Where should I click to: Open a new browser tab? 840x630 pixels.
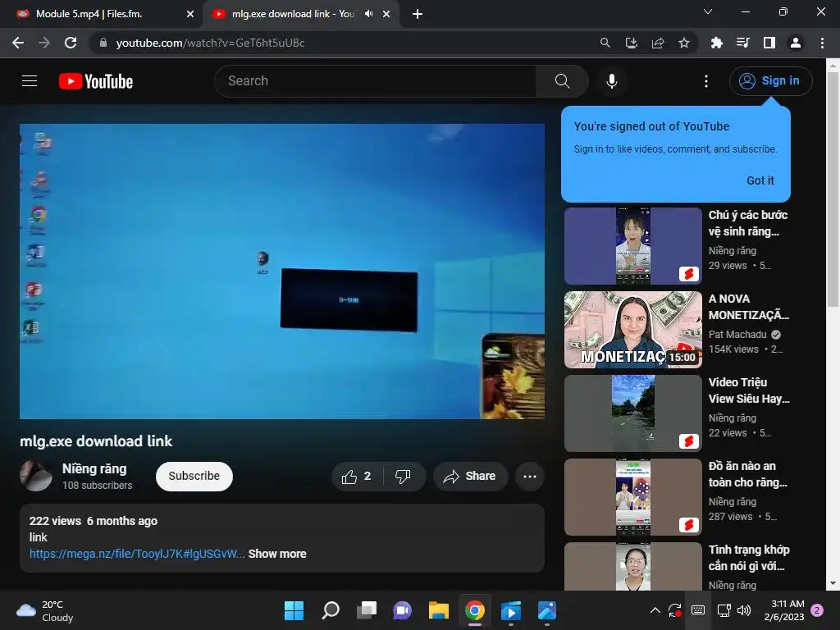click(x=418, y=14)
